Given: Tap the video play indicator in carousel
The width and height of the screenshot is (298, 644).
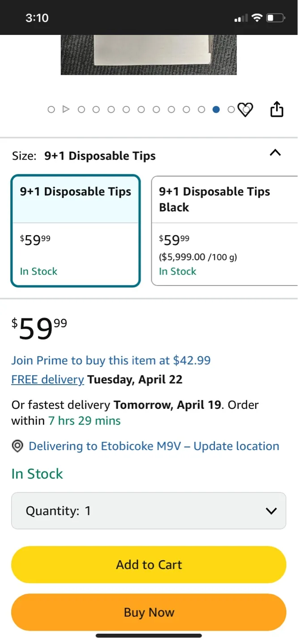Looking at the screenshot, I should tap(66, 109).
